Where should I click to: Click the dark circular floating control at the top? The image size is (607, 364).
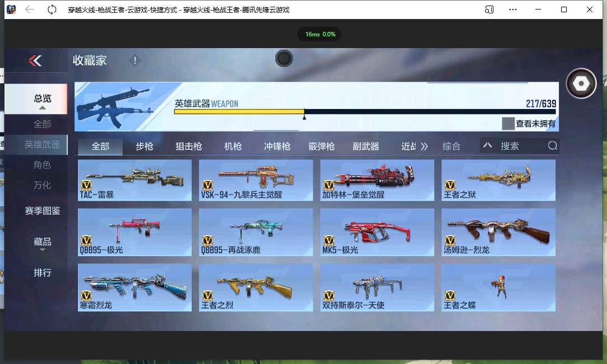284,58
